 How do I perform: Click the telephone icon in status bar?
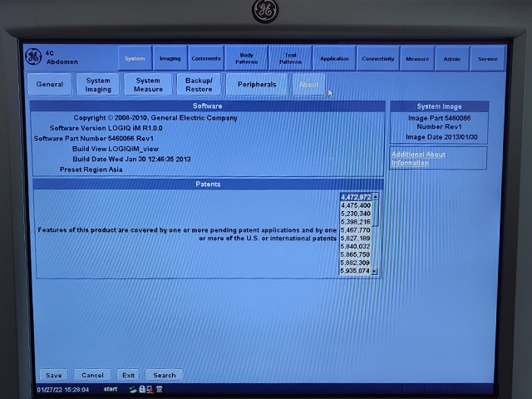(159, 389)
